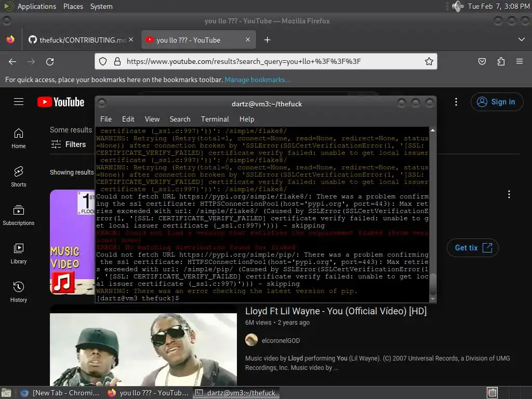Go forward in Firefox
Viewport: 532px width, 399px height.
[31, 61]
